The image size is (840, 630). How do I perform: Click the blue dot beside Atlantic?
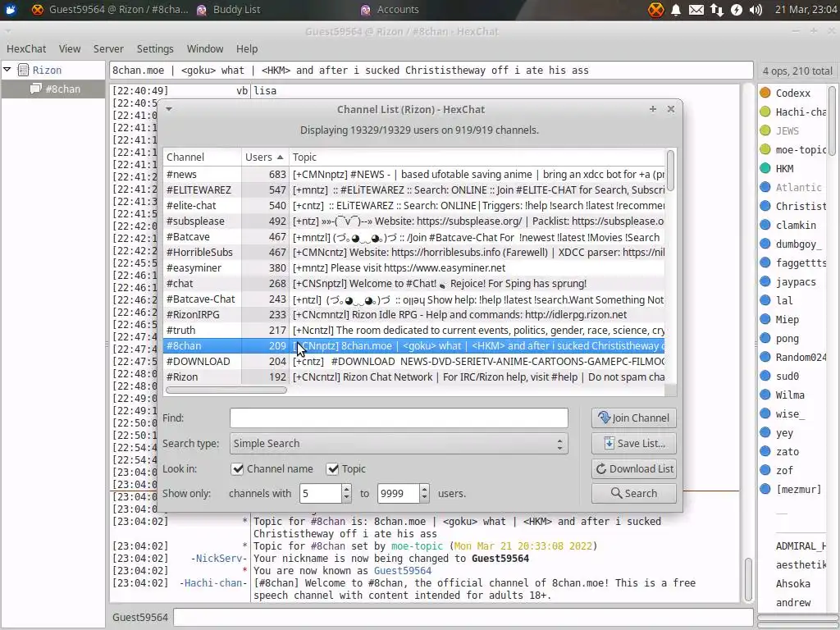765,187
